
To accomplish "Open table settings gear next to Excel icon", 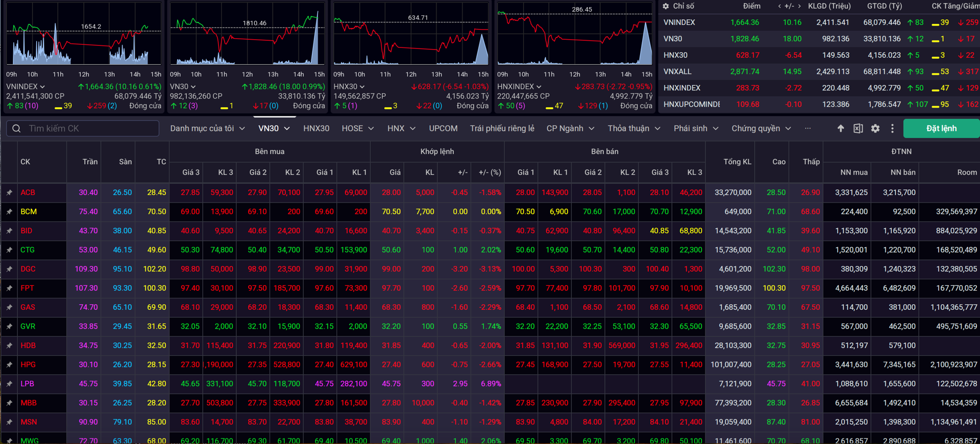I will tap(875, 129).
